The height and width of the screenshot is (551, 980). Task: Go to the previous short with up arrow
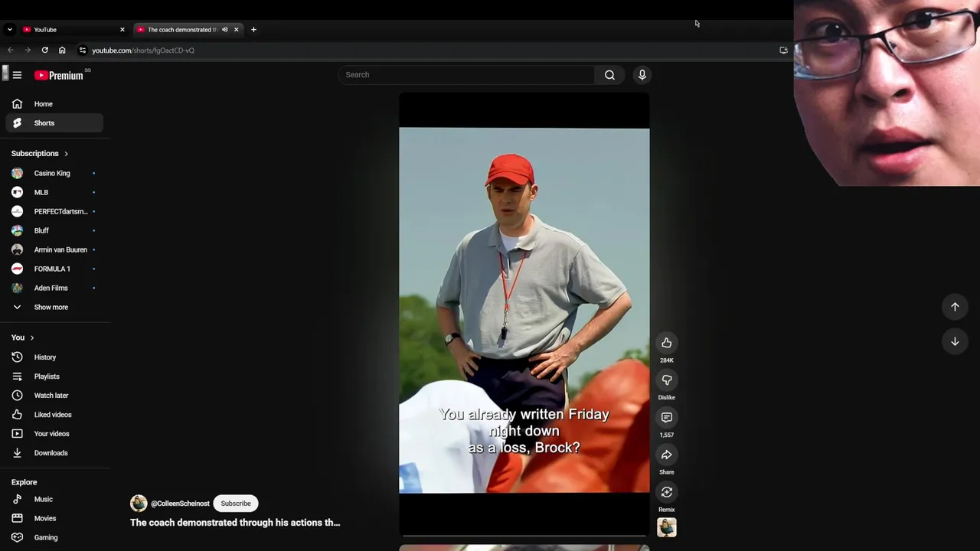(955, 307)
